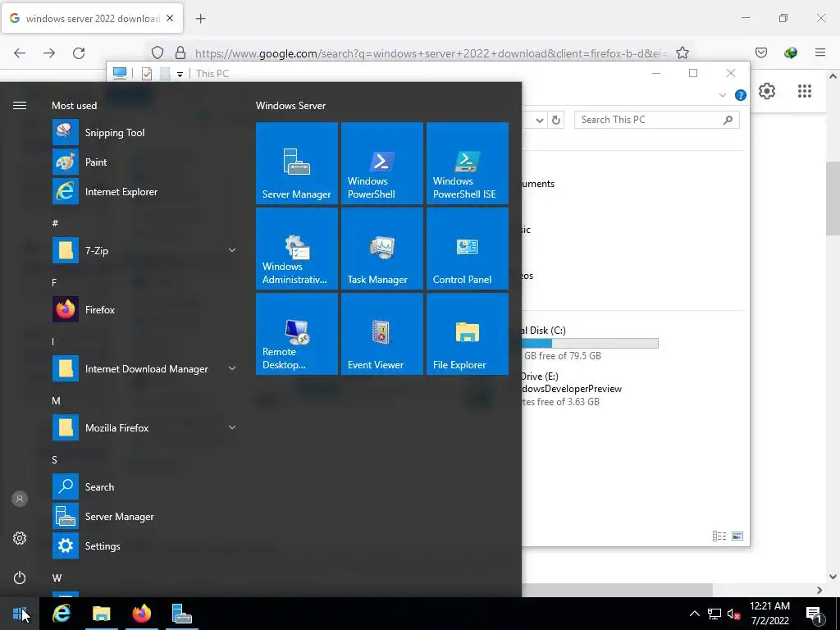Screen dimensions: 840x630
Task: Open the notification action center
Action: pos(814,614)
